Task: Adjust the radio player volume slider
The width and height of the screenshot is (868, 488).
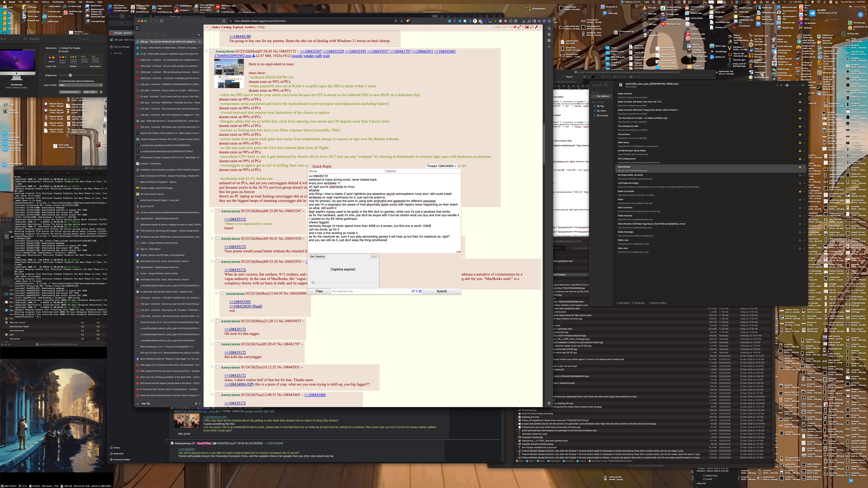Action: 787,85
